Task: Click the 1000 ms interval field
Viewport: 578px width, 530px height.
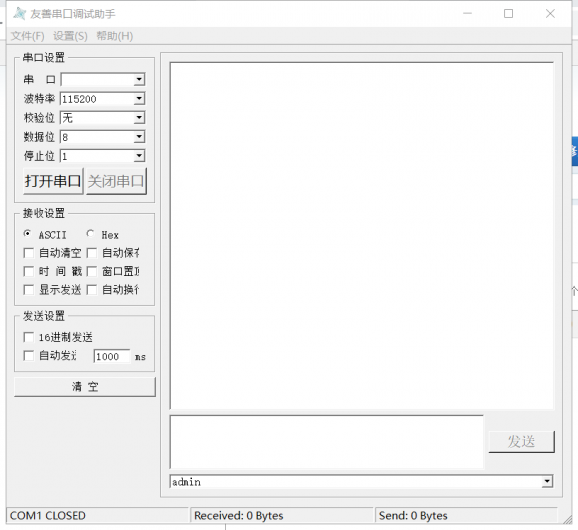Action: point(112,356)
